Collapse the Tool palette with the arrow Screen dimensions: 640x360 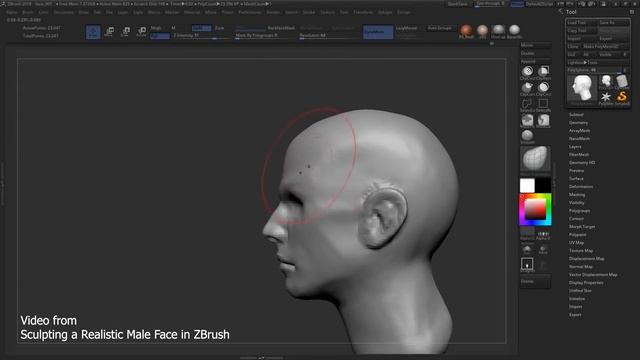560,11
